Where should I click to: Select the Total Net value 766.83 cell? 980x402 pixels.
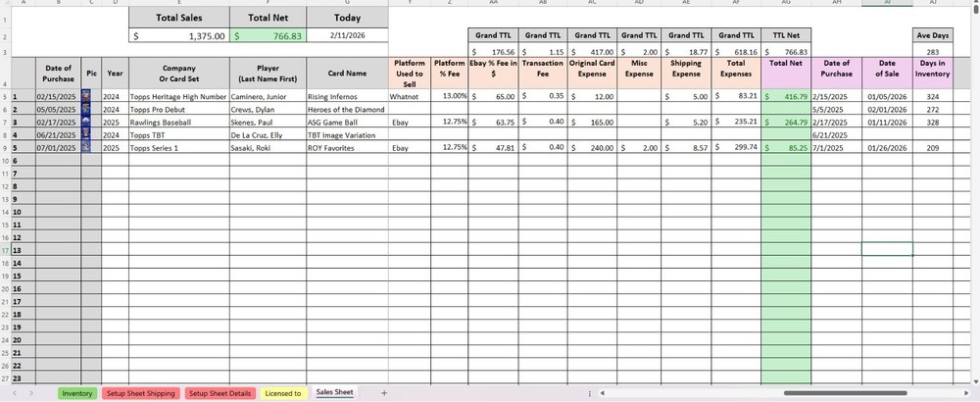point(269,36)
